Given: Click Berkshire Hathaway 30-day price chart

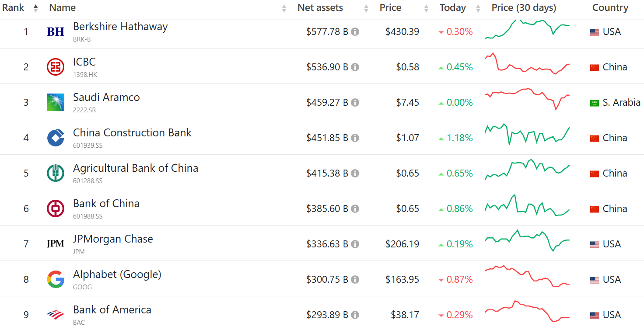Looking at the screenshot, I should 527,29.
